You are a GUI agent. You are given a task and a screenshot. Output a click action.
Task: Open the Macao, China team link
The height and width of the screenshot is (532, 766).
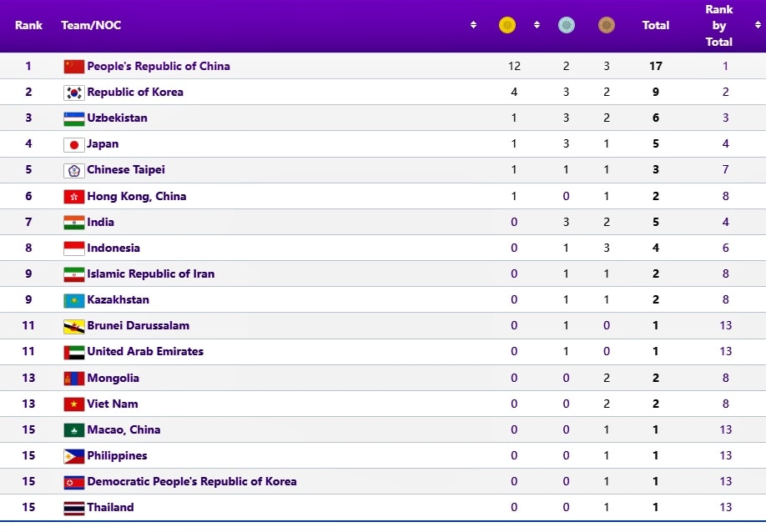(123, 430)
